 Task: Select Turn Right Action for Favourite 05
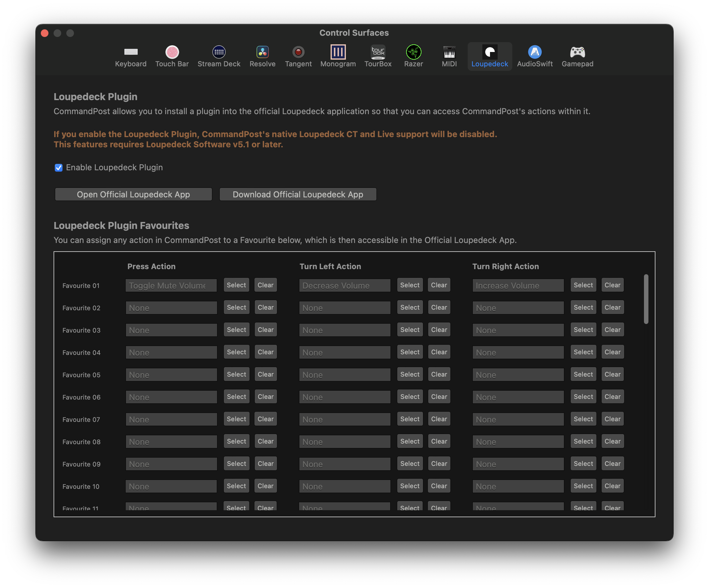click(x=583, y=374)
